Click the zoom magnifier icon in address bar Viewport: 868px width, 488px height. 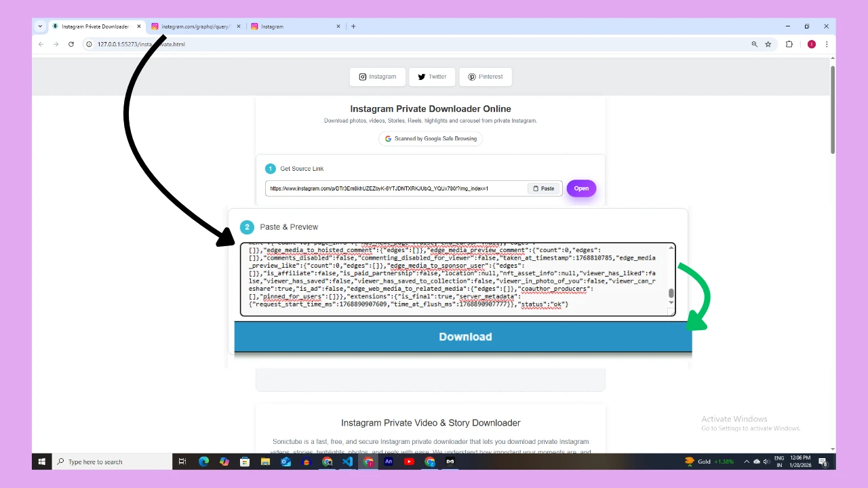tap(754, 44)
